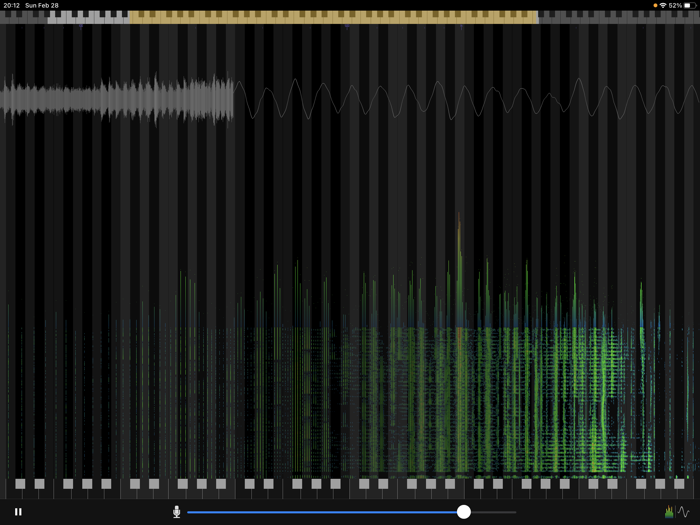Tap the orange microphone-in-use indicator dot
Image resolution: width=700 pixels, height=525 pixels.
point(655,5)
